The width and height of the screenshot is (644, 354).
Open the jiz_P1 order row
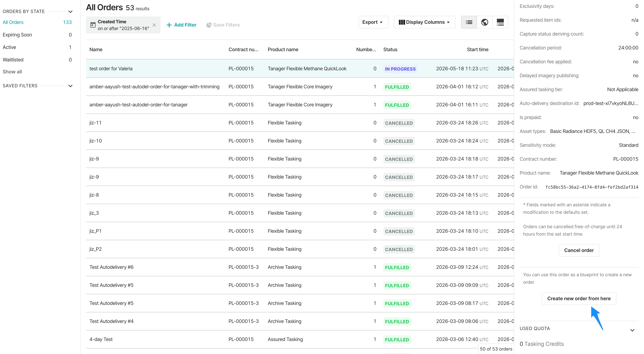pos(300,231)
